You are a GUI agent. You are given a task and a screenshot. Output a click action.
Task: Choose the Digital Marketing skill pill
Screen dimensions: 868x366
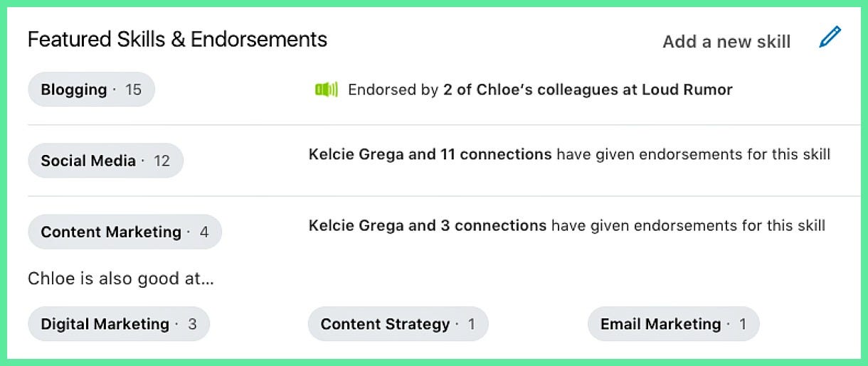pyautogui.click(x=119, y=324)
